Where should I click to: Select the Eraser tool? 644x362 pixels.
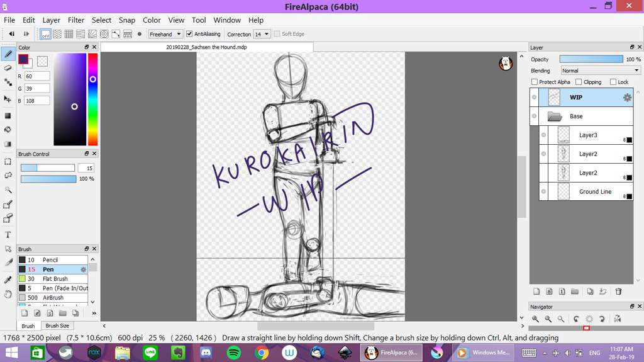(x=8, y=68)
